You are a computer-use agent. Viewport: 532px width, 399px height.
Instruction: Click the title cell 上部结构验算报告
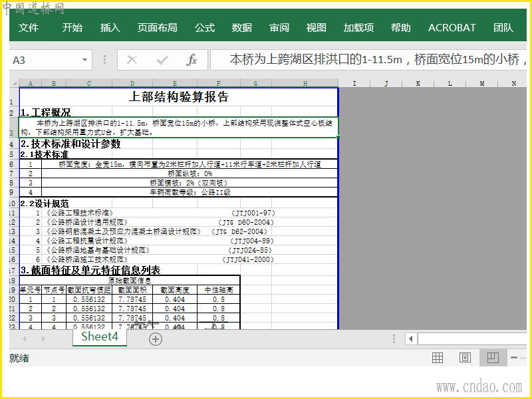179,97
